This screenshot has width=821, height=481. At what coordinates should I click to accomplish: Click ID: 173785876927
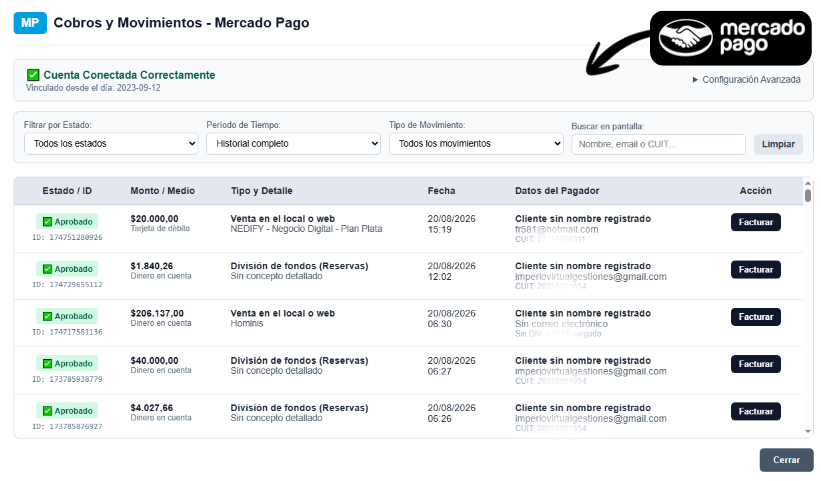pyautogui.click(x=67, y=427)
